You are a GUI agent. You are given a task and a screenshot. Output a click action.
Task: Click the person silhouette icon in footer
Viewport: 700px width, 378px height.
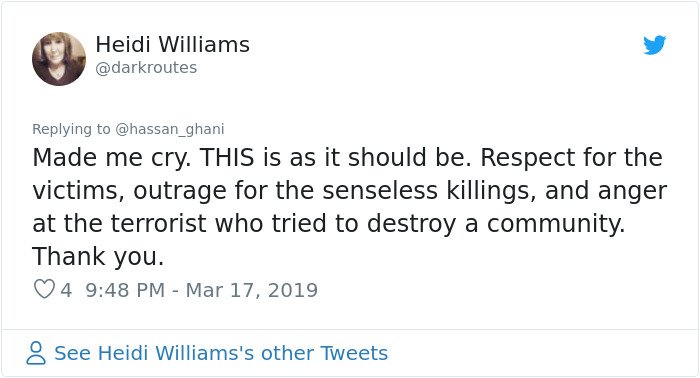click(36, 353)
